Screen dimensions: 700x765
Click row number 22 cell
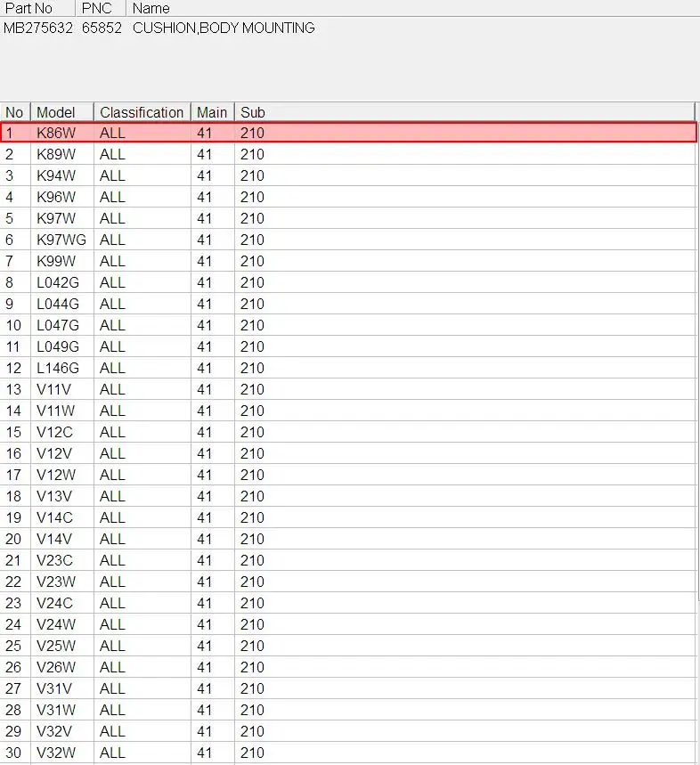pyautogui.click(x=15, y=582)
